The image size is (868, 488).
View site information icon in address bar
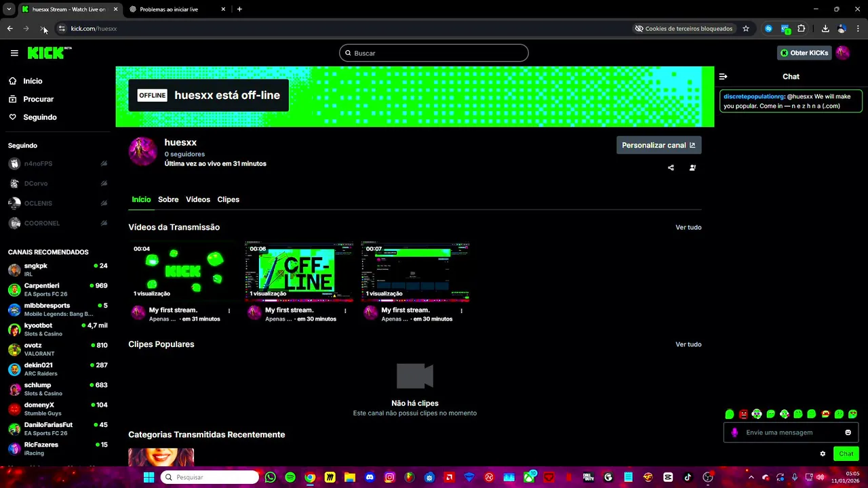pos(62,28)
